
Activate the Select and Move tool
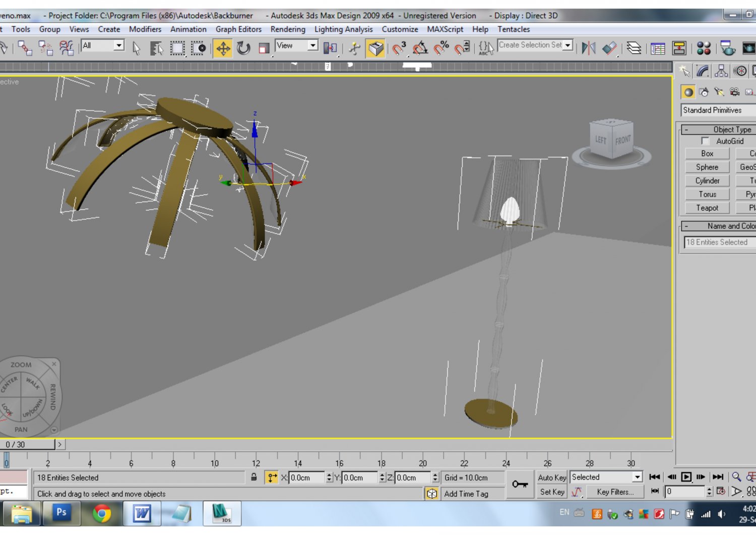tap(223, 48)
